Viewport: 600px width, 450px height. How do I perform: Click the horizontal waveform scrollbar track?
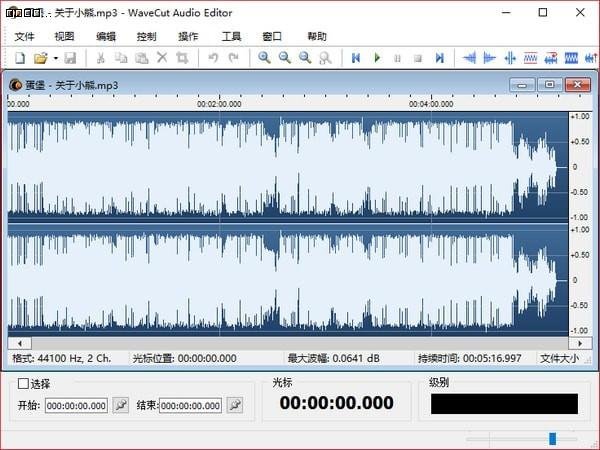pos(300,343)
